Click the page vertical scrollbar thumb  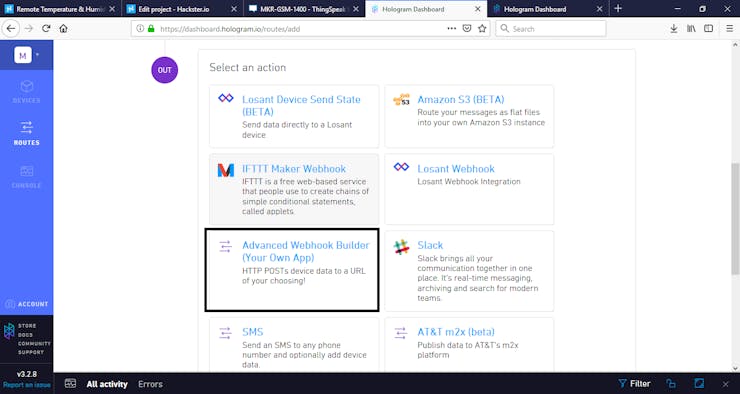pos(735,218)
